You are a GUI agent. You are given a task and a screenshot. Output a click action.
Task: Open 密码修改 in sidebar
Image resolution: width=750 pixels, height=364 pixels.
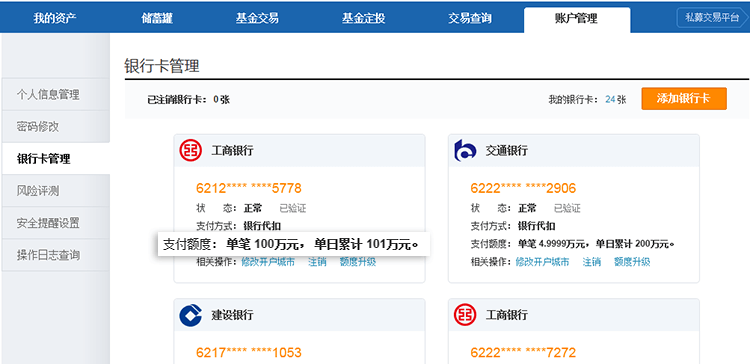[55, 127]
